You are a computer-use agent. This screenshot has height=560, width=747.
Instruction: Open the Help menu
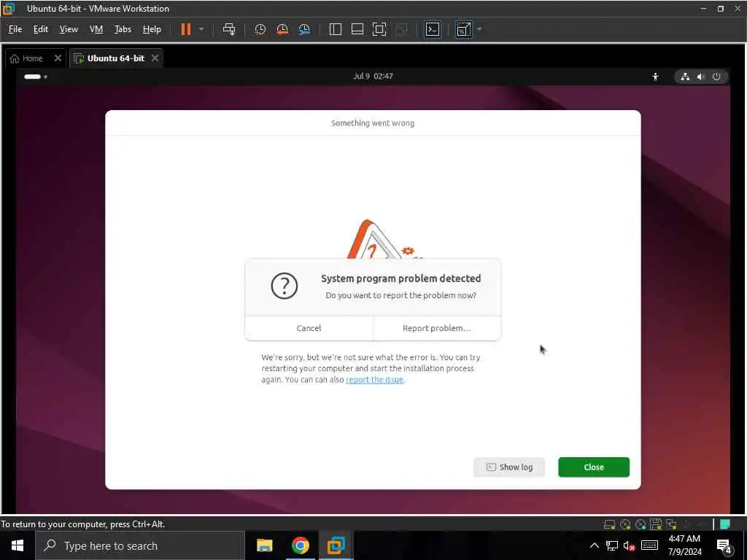pyautogui.click(x=152, y=29)
